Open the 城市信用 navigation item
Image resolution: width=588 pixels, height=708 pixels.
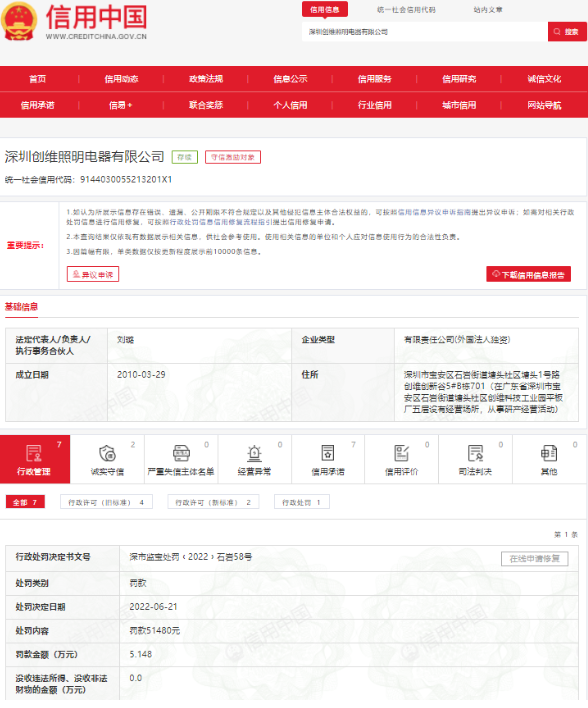(459, 105)
